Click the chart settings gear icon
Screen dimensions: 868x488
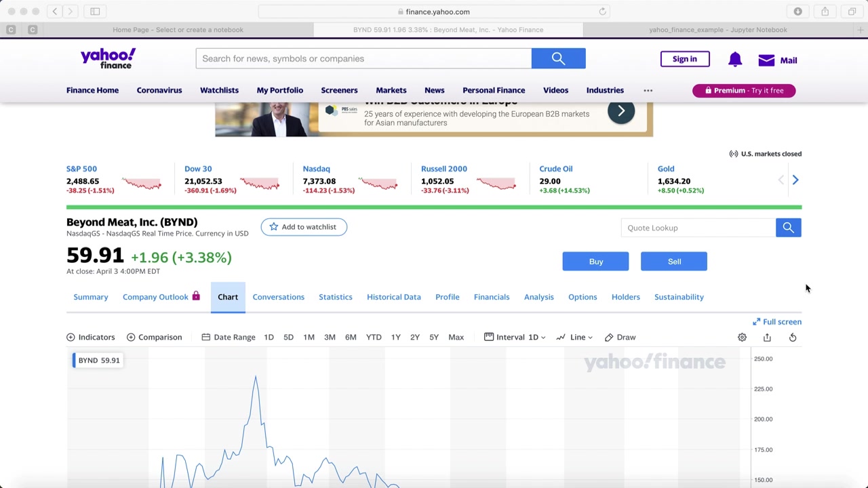(742, 337)
